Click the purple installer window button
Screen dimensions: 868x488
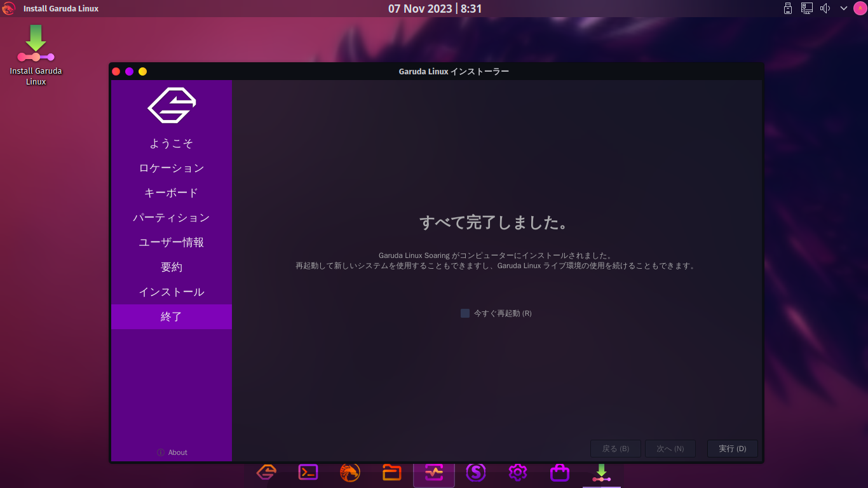coord(130,71)
